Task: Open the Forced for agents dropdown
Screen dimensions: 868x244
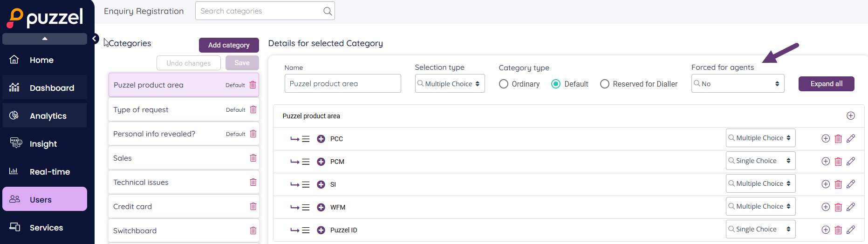Action: click(x=737, y=84)
